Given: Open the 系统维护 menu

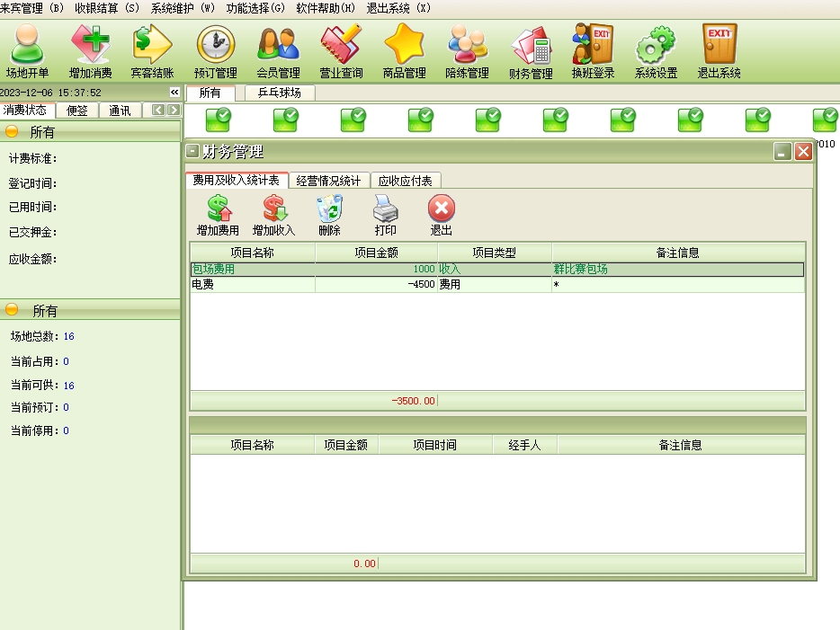Looking at the screenshot, I should (x=183, y=7).
